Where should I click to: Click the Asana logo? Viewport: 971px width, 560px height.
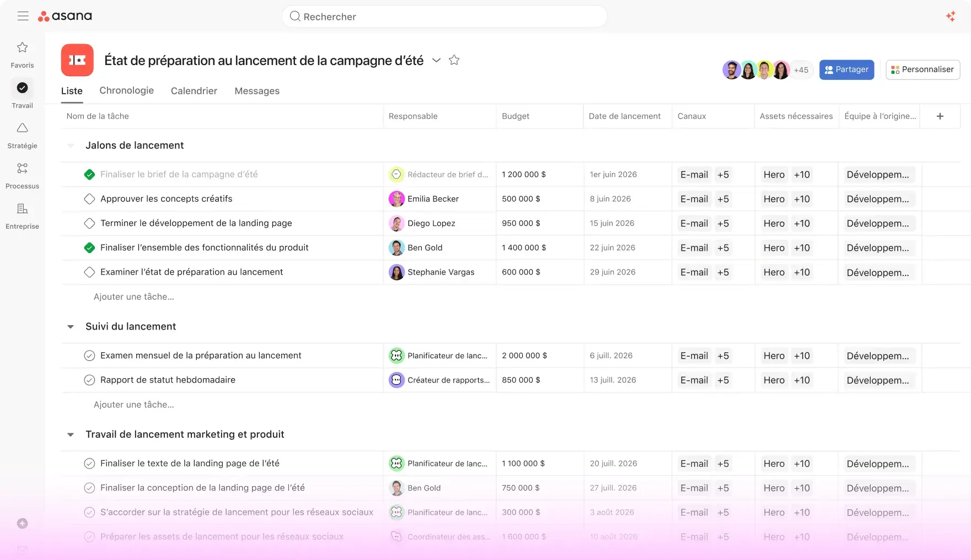65,17
